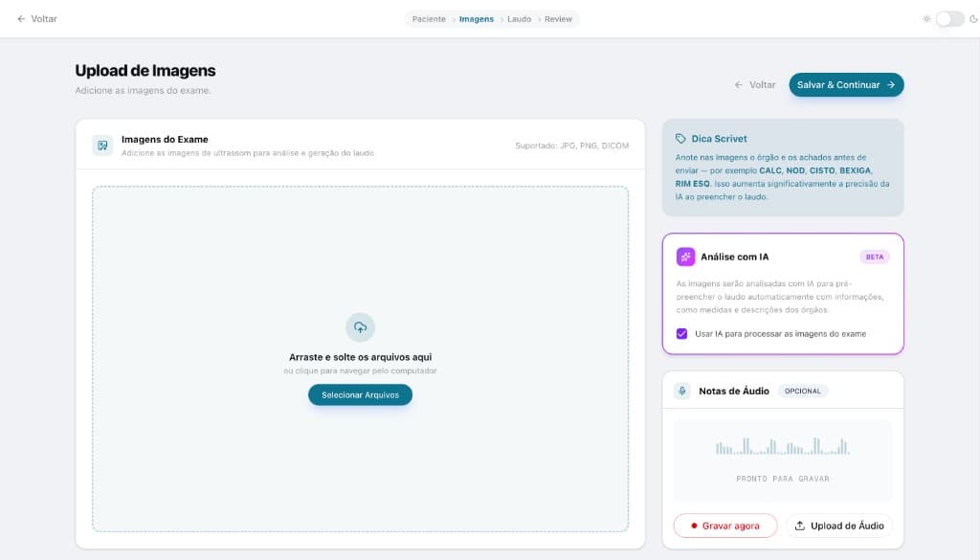Click the OPCIONAL badge beside Notas de Áudio
The height and width of the screenshot is (560, 980).
tap(803, 392)
